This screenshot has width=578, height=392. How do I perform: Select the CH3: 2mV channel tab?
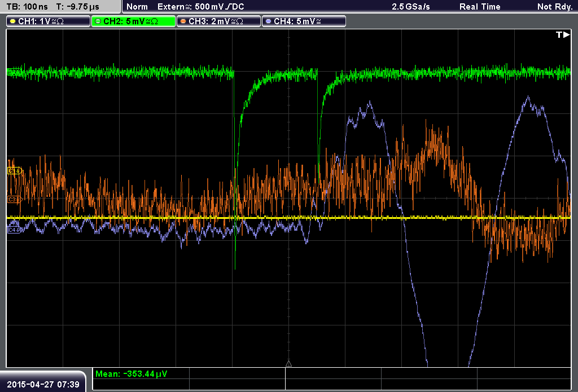(218, 21)
